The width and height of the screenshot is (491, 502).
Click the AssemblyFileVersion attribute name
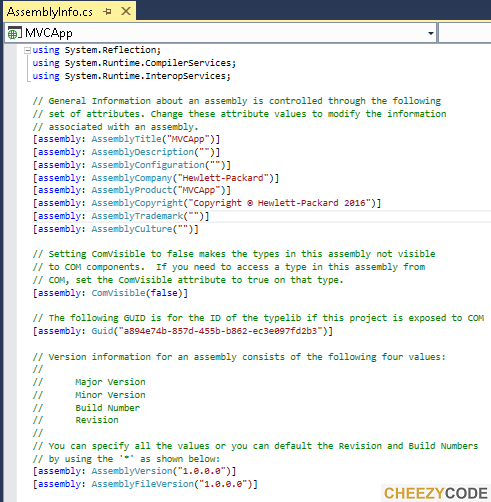pyautogui.click(x=143, y=484)
